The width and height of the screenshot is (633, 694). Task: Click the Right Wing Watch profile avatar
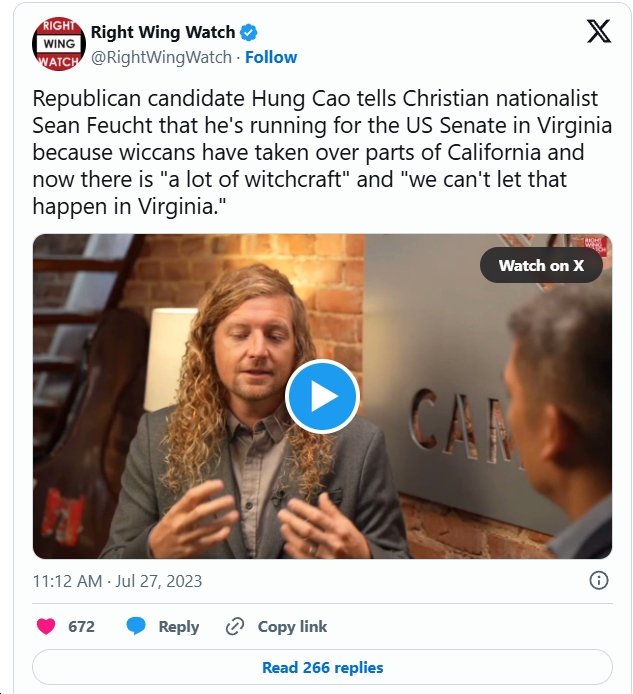(59, 44)
